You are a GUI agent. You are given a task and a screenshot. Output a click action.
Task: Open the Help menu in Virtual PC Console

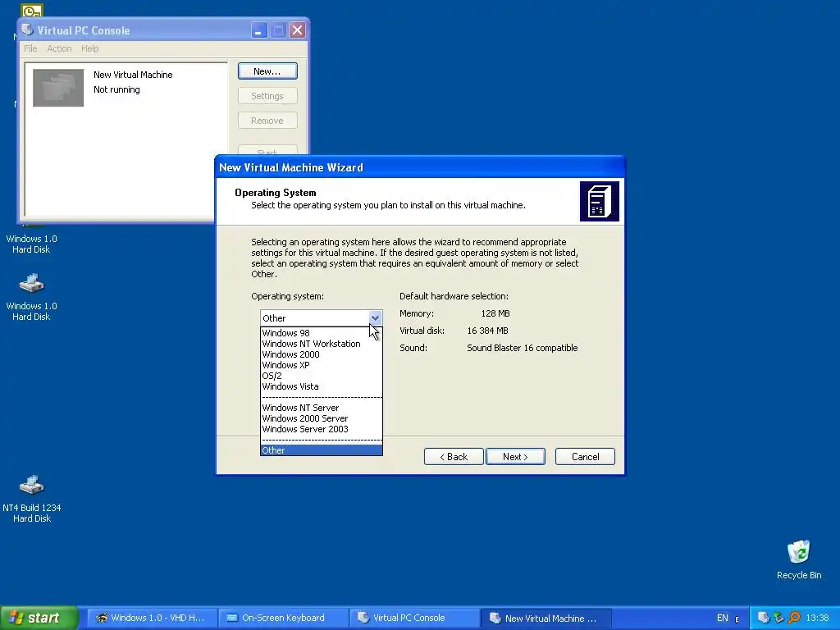[90, 48]
